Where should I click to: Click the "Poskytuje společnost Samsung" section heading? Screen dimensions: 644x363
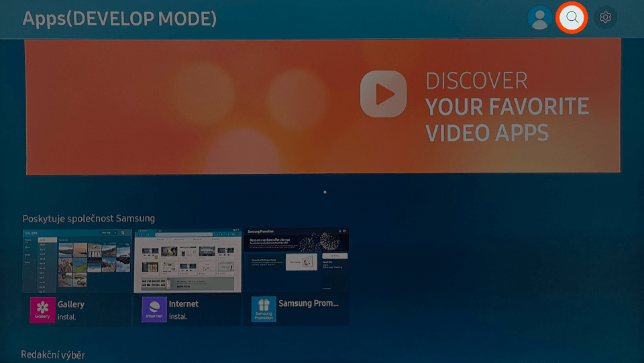pyautogui.click(x=89, y=219)
